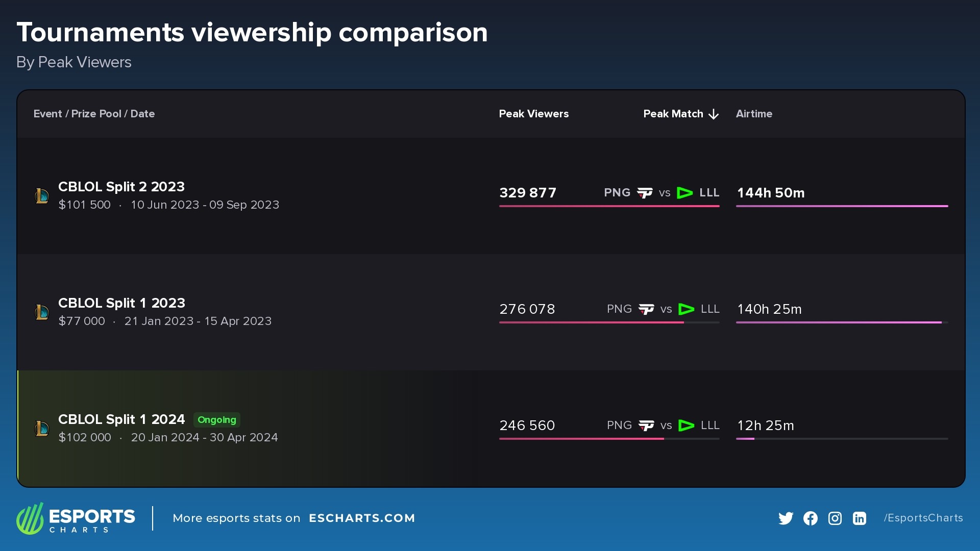This screenshot has width=980, height=551.
Task: Select the 12h 25m airtime value
Action: 766,425
